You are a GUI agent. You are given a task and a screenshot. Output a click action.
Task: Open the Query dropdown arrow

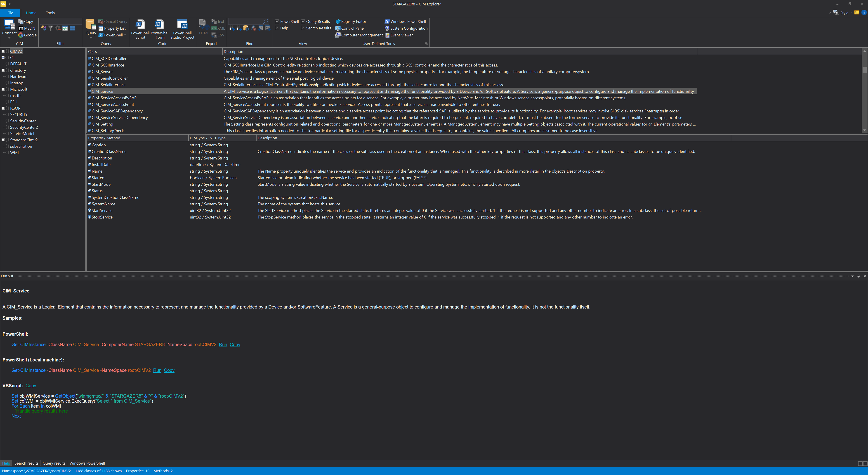91,38
